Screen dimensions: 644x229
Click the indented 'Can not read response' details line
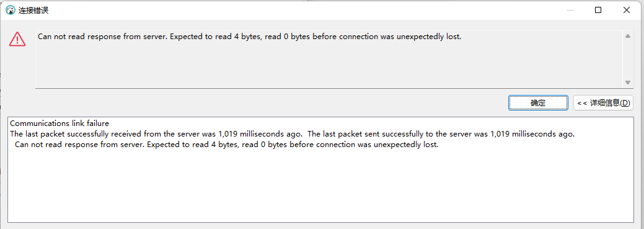(x=227, y=145)
